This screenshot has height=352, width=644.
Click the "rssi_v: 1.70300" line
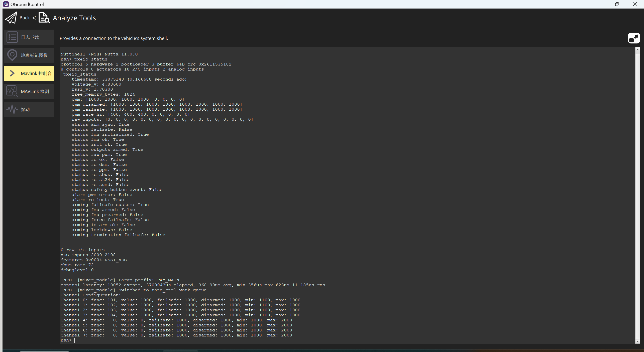pos(92,89)
